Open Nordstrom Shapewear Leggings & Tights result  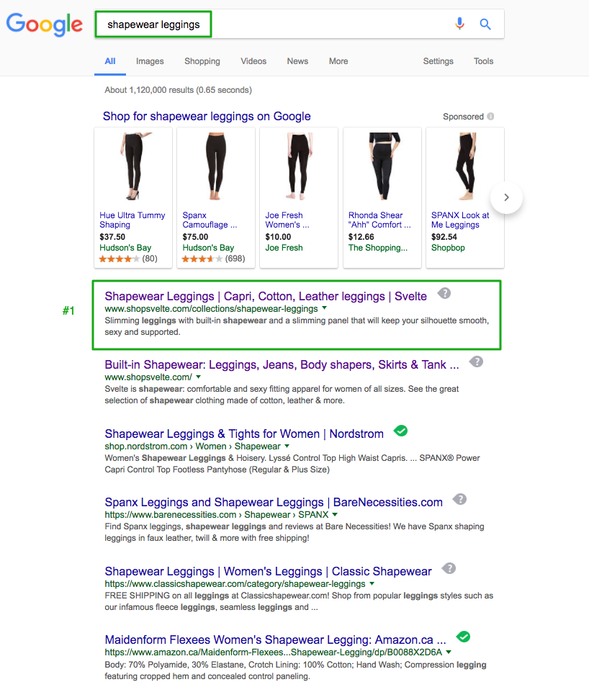244,434
